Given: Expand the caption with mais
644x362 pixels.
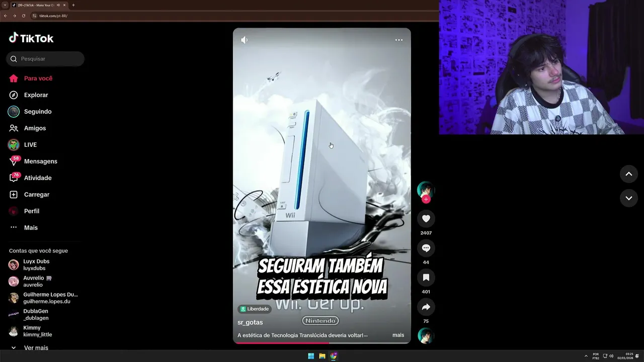Looking at the screenshot, I should (398, 335).
